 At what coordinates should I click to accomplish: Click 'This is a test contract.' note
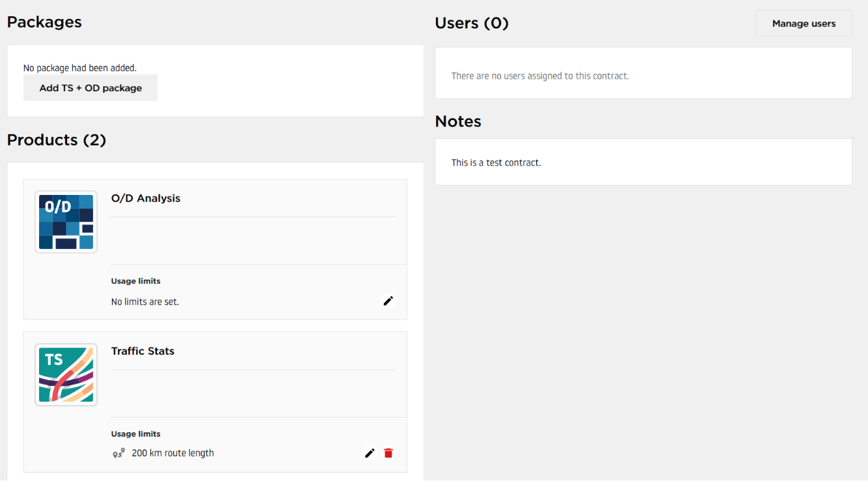(x=496, y=162)
